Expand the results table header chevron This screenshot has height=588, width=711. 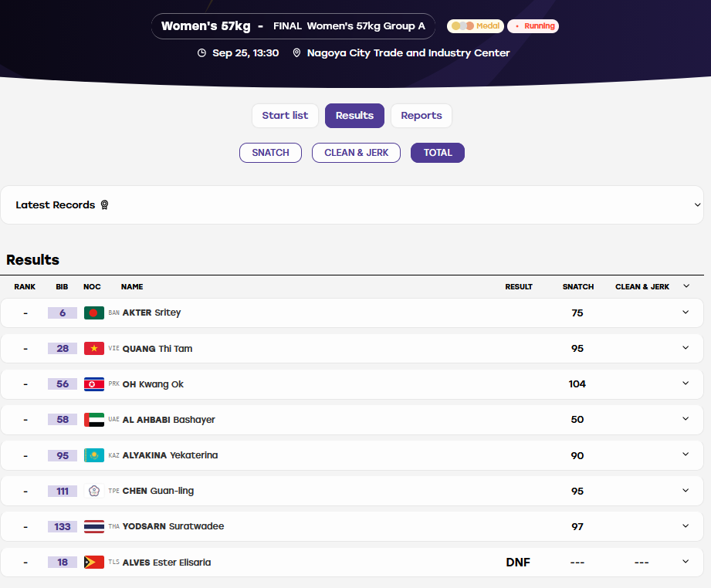[x=686, y=286]
